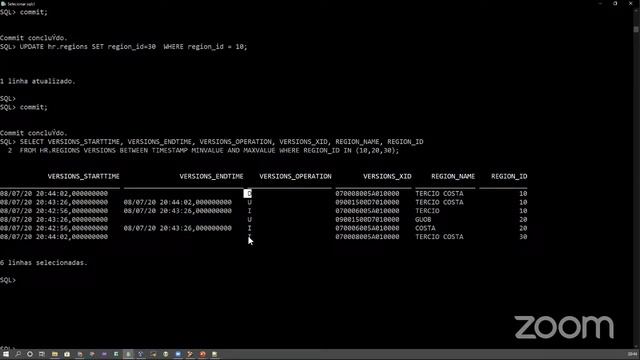Select end time 08/07/20 20:44:02 value

(x=178, y=202)
